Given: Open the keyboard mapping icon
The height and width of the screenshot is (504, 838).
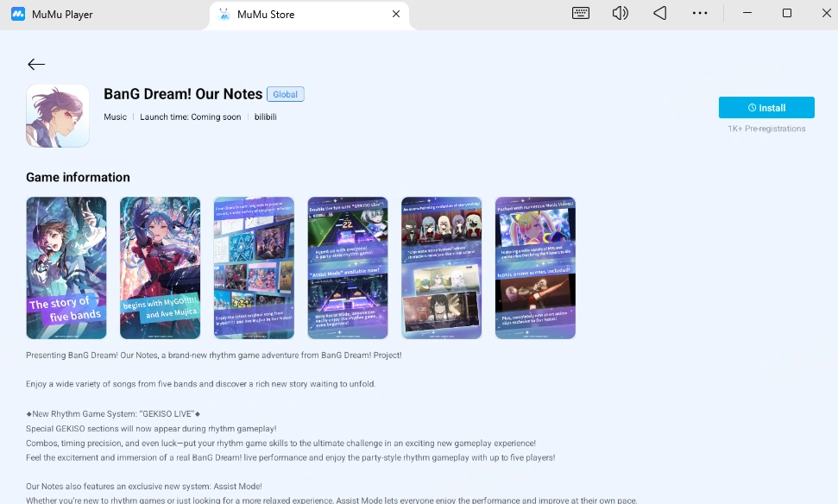Looking at the screenshot, I should click(x=581, y=13).
